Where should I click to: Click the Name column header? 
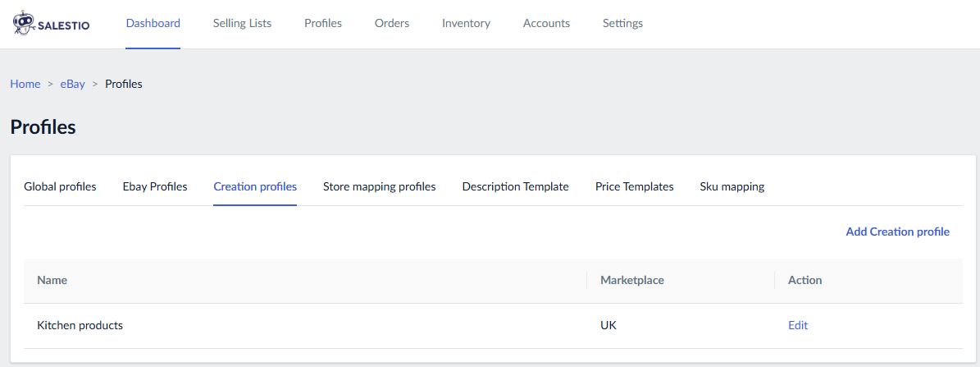[52, 280]
